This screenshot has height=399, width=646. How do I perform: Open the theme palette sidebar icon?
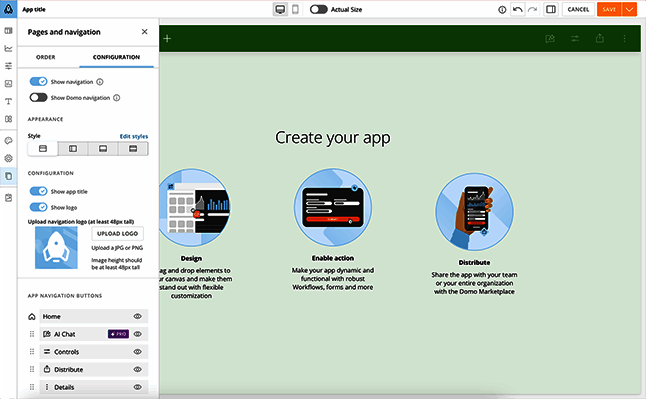point(8,141)
